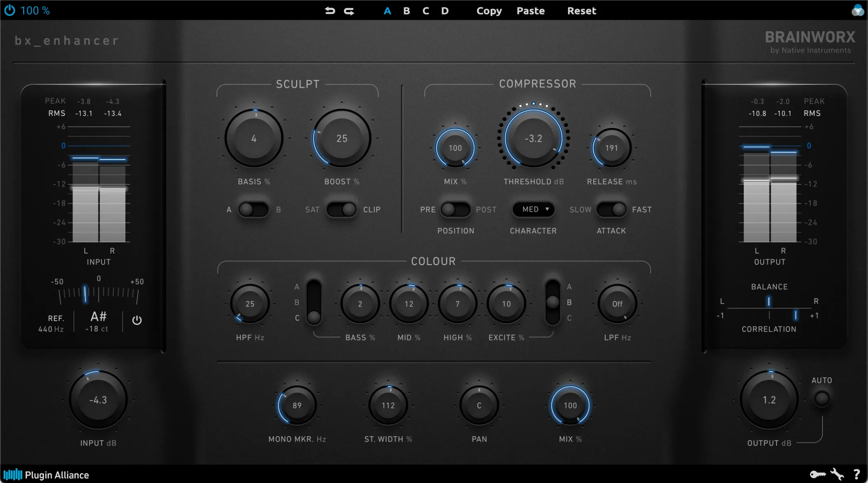
Task: Click the bypass power icon top-left
Action: pyautogui.click(x=9, y=10)
